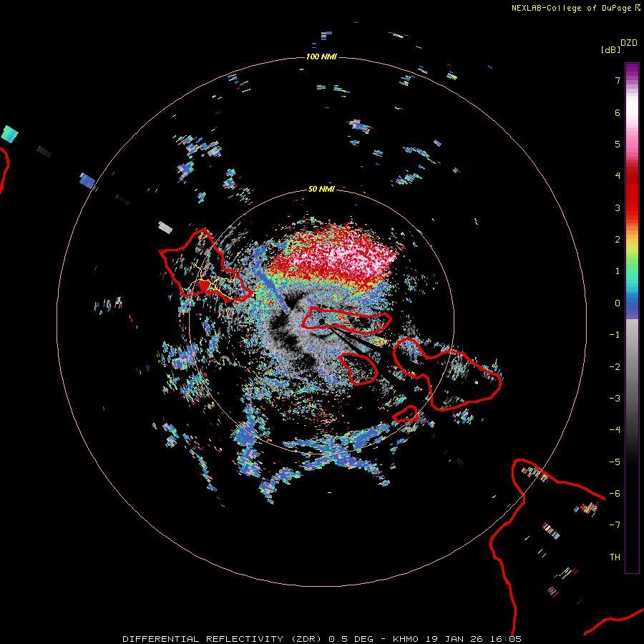
Task: Click the TH label under the scale
Action: [615, 557]
